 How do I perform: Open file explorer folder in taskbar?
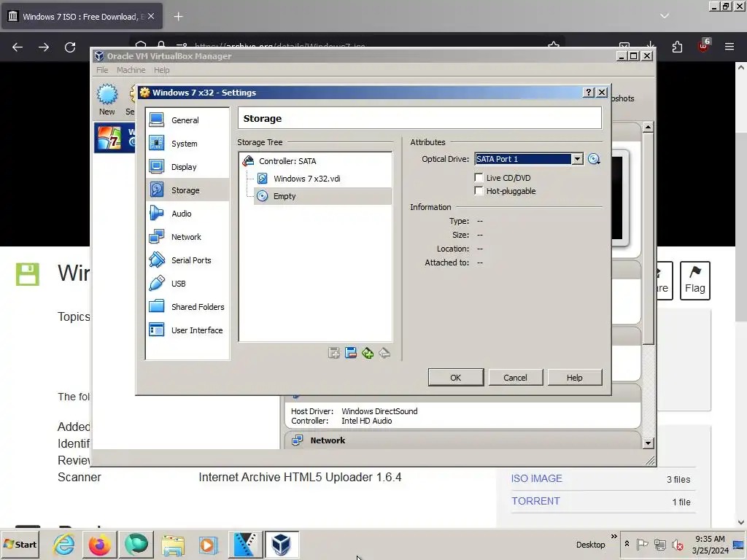172,544
